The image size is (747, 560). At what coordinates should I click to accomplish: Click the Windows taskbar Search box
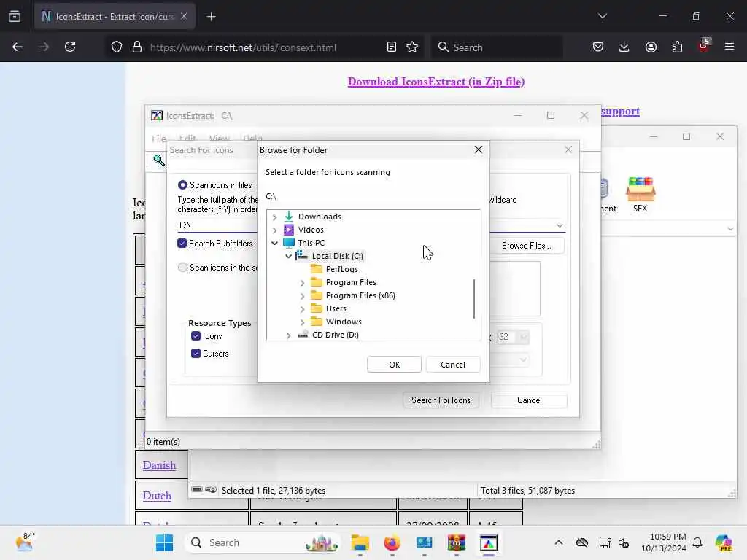pos(263,542)
